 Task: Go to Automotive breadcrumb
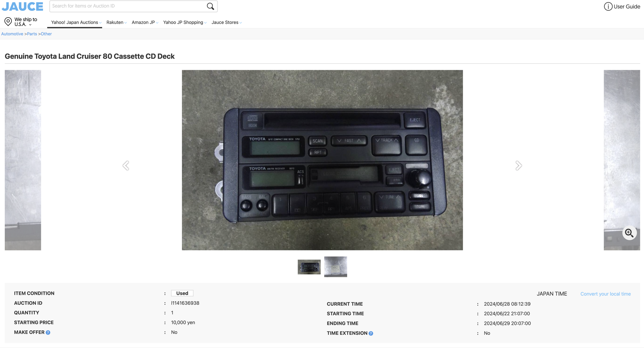tap(12, 34)
